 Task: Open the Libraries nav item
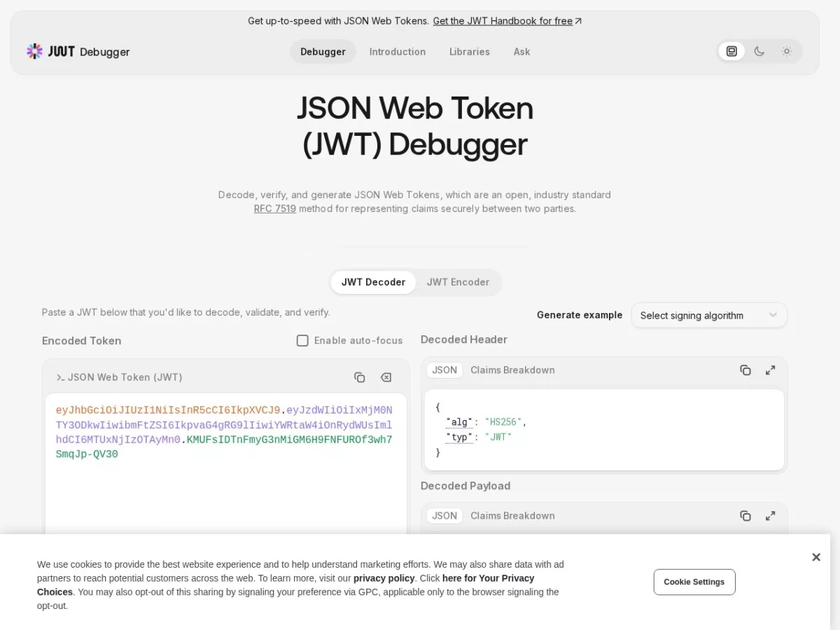pos(470,52)
